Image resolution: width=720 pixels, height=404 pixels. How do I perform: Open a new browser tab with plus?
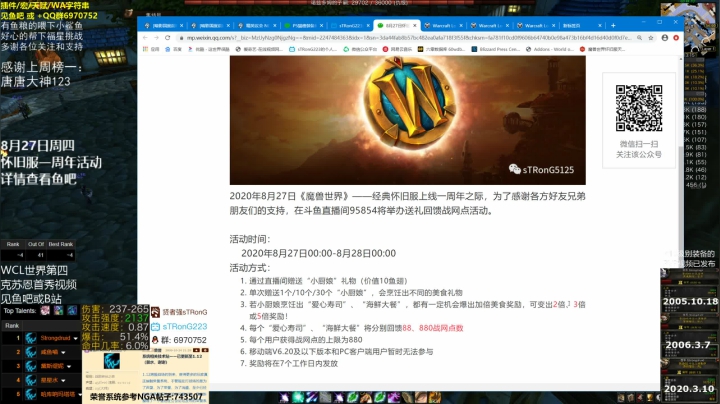pyautogui.click(x=613, y=26)
